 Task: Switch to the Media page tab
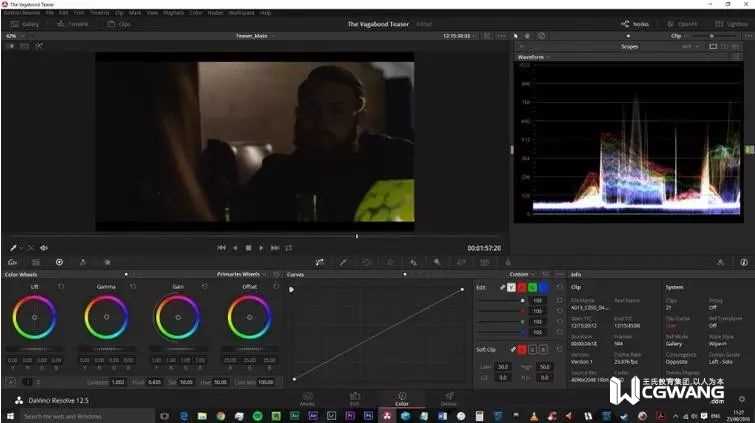point(307,399)
